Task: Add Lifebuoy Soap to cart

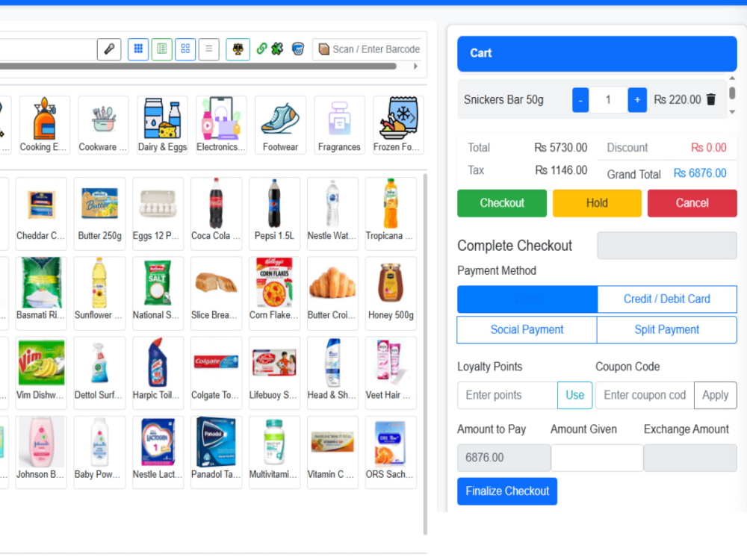Action: click(274, 373)
